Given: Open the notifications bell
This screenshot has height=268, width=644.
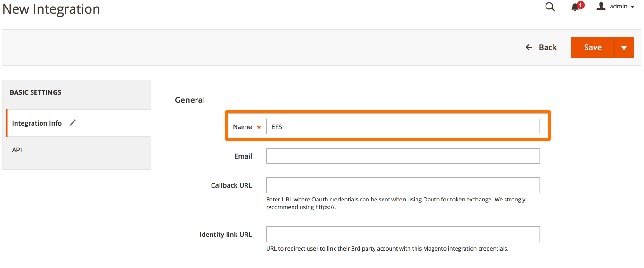Looking at the screenshot, I should pos(575,7).
